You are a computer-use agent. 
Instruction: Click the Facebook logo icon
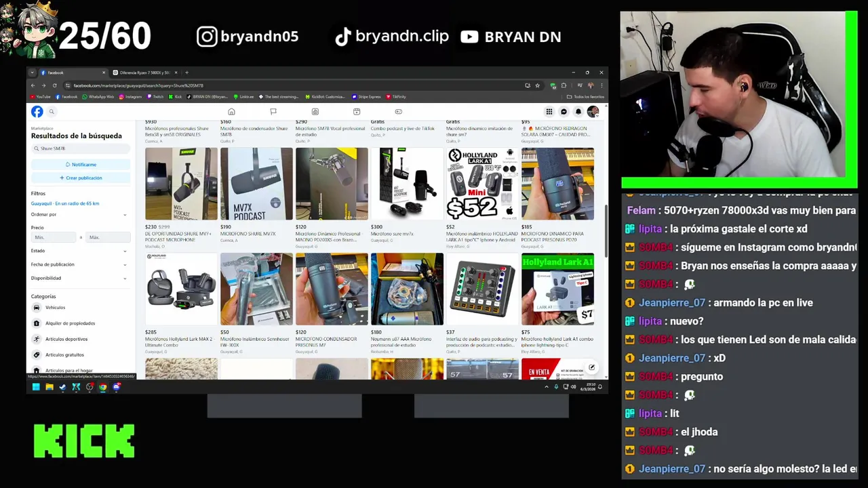coord(37,112)
